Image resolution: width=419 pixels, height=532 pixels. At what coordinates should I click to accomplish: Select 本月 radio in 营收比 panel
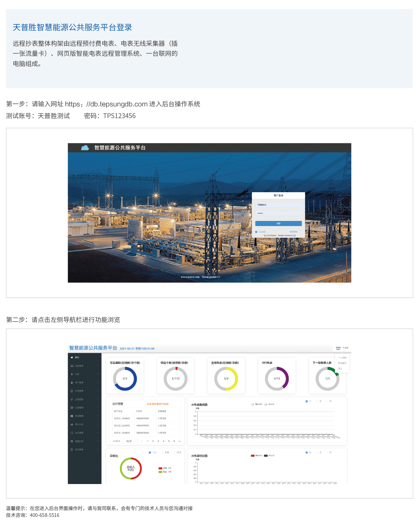pos(174,453)
